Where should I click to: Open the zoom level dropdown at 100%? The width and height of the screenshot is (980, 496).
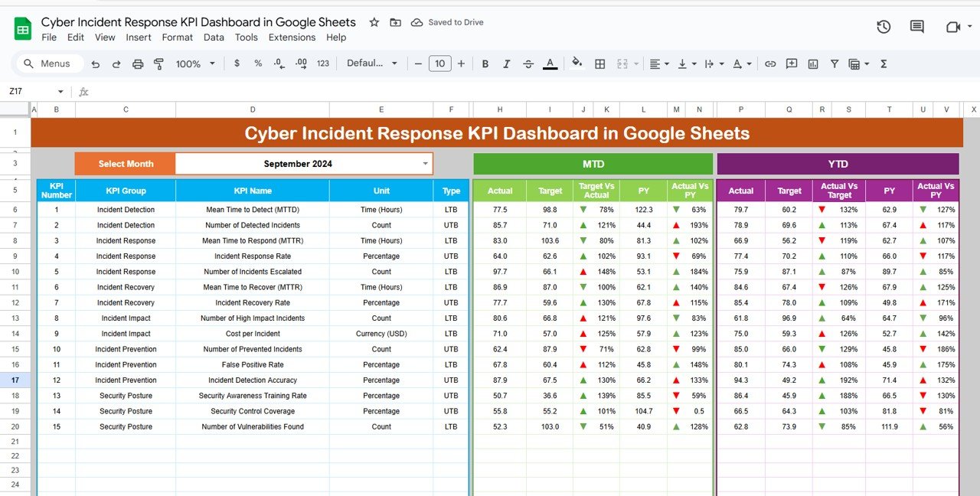coord(196,64)
